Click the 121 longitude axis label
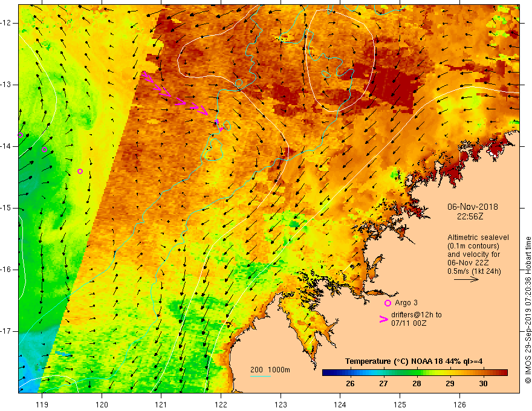Viewport: 532px width, 411px height. pyautogui.click(x=161, y=404)
